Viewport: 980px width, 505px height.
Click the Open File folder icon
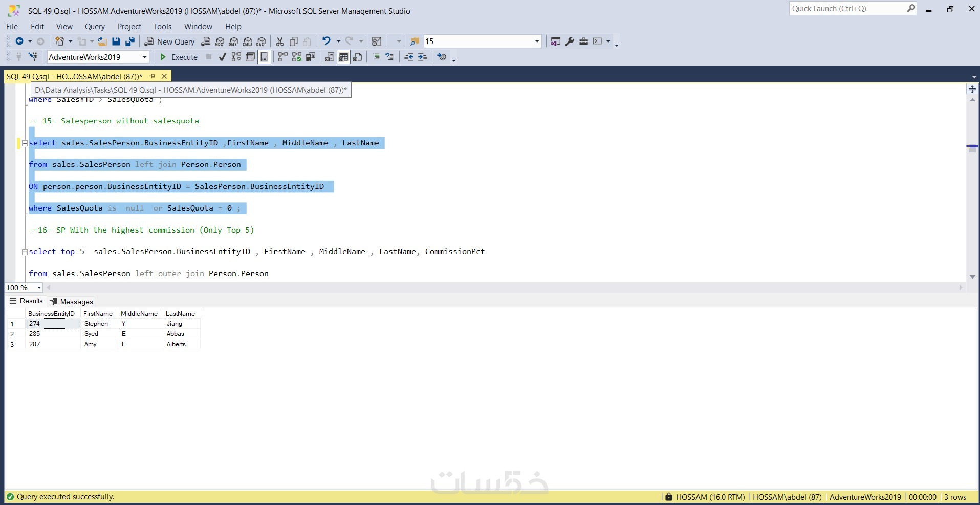coord(102,41)
